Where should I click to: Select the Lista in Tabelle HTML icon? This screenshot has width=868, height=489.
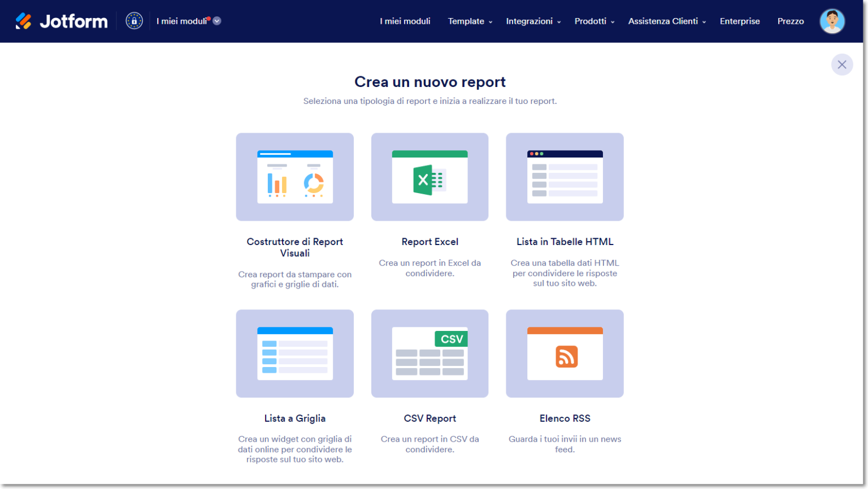(565, 177)
